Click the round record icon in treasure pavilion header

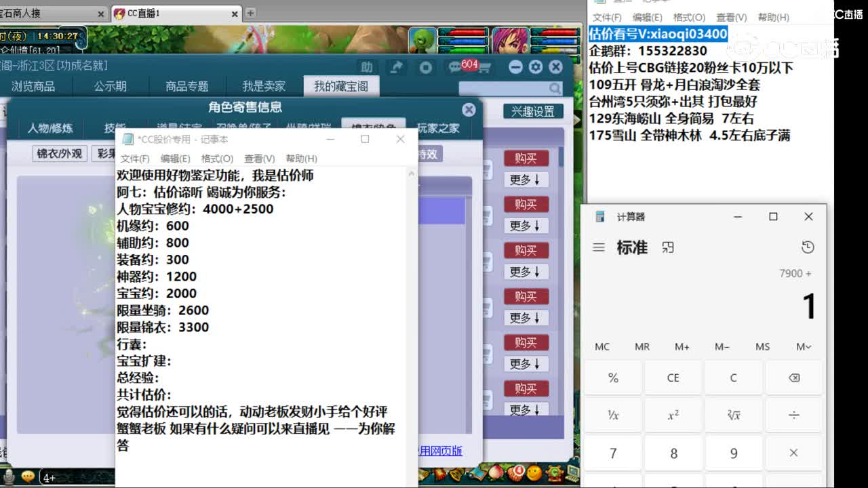[x=426, y=67]
